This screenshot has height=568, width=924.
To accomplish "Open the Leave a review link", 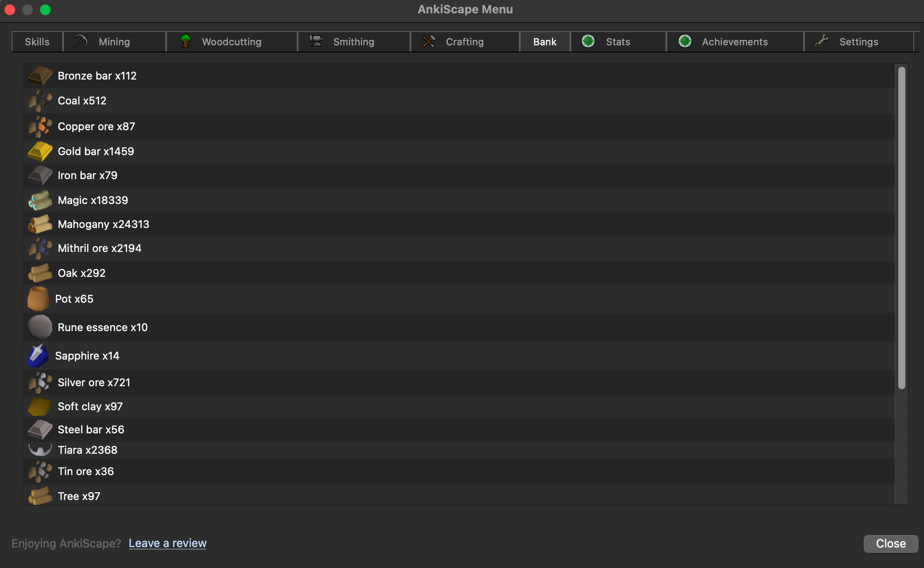I will coord(167,543).
